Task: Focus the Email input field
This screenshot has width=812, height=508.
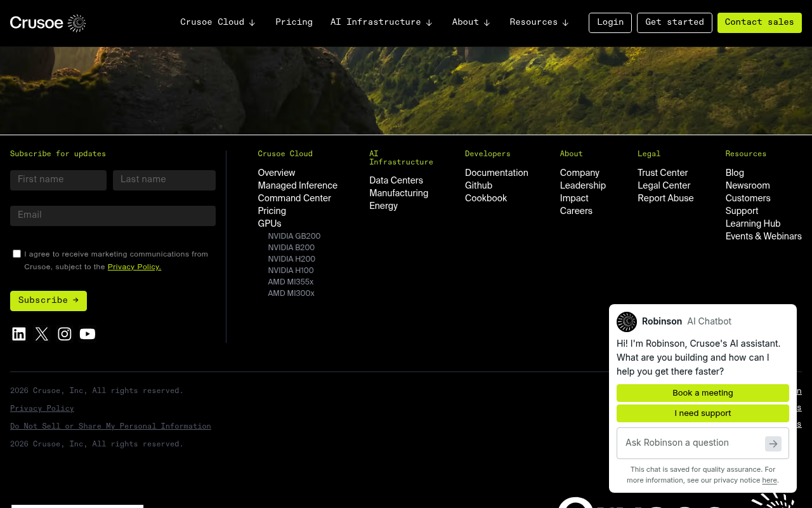Action: point(113,216)
